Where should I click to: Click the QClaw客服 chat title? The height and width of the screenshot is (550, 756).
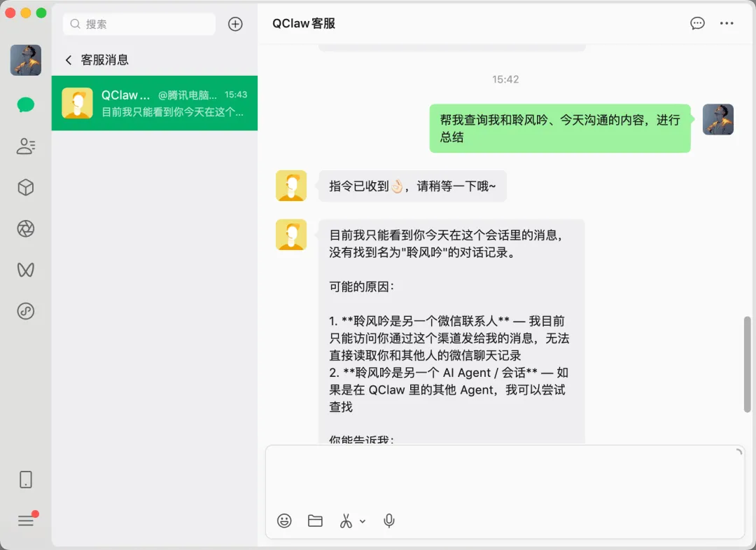coord(304,23)
